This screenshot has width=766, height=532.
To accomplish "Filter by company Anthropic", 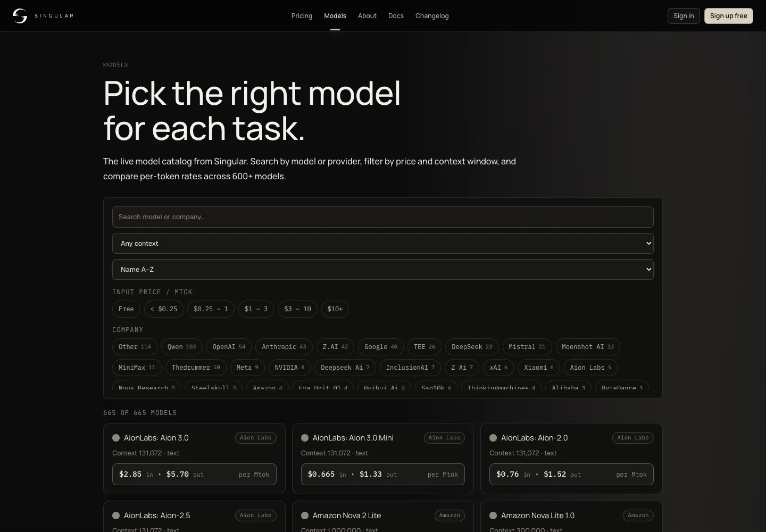I will (x=284, y=347).
